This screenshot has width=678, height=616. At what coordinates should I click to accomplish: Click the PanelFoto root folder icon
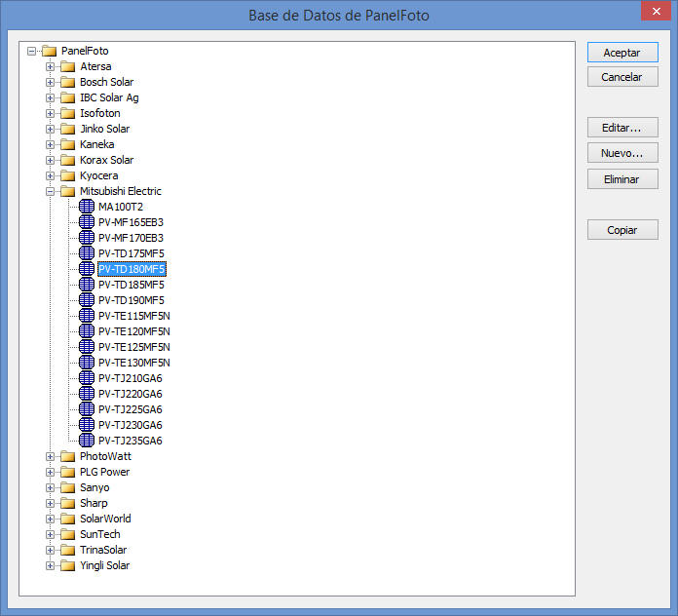tap(50, 51)
